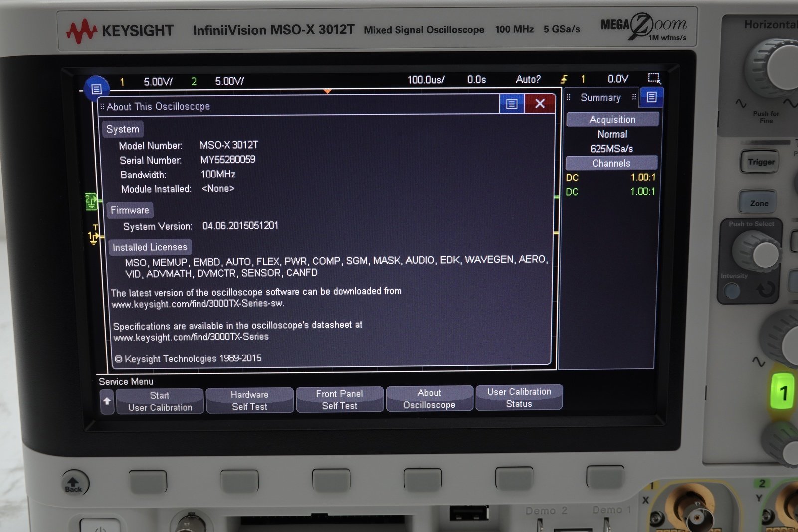Run Hardware Self Test
798x532 pixels.
(x=249, y=401)
